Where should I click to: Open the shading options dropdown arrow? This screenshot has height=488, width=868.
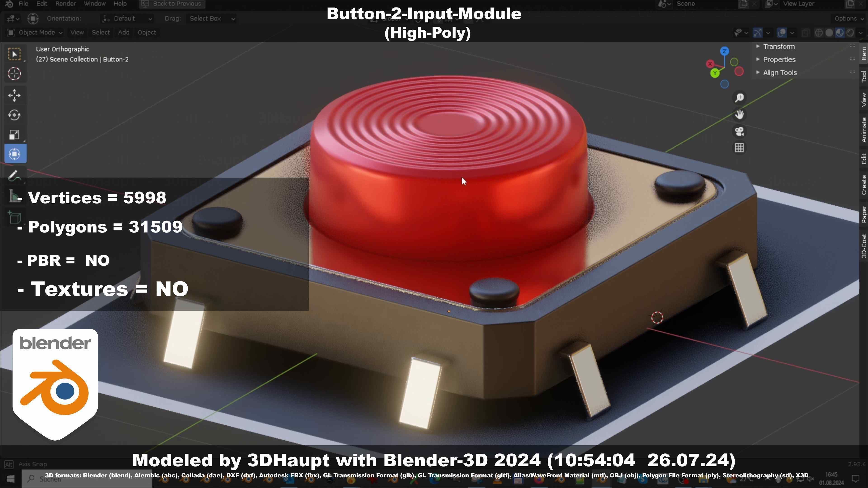click(861, 33)
